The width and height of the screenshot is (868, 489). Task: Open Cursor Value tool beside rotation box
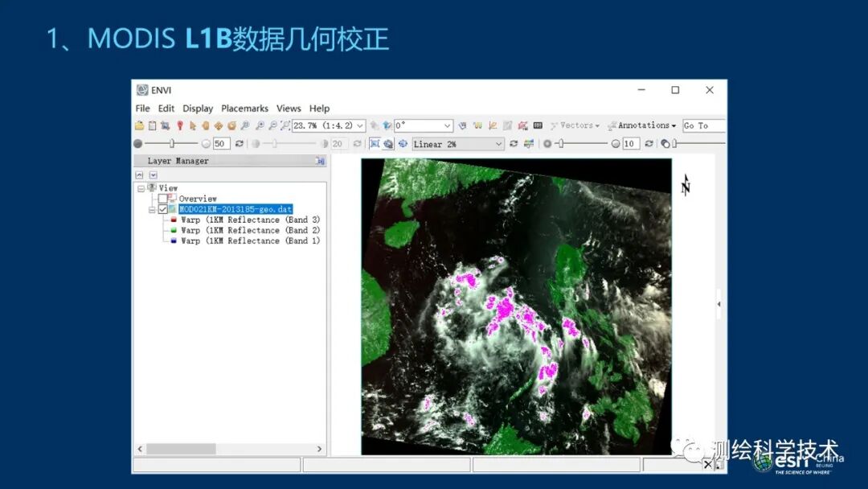[x=462, y=125]
